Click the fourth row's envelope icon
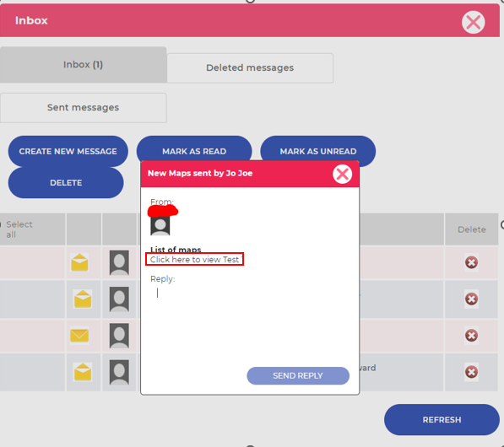 click(x=83, y=372)
